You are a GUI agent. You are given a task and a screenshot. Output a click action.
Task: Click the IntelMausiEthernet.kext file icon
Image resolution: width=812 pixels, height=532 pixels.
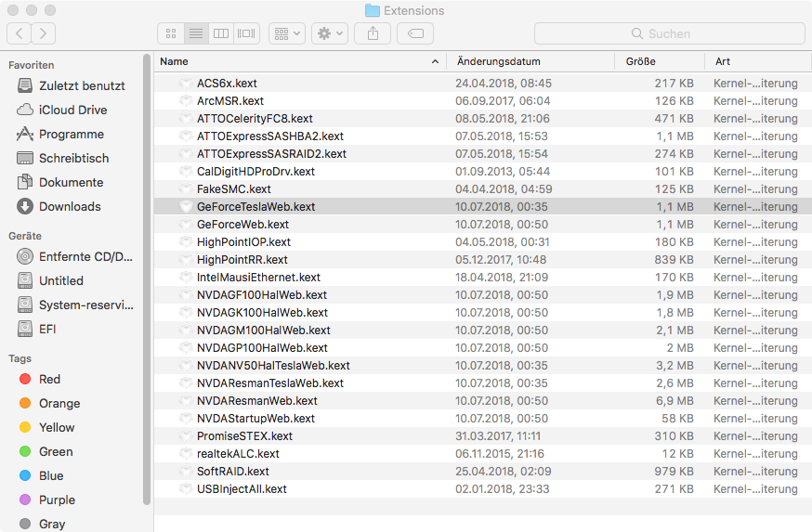tap(186, 277)
